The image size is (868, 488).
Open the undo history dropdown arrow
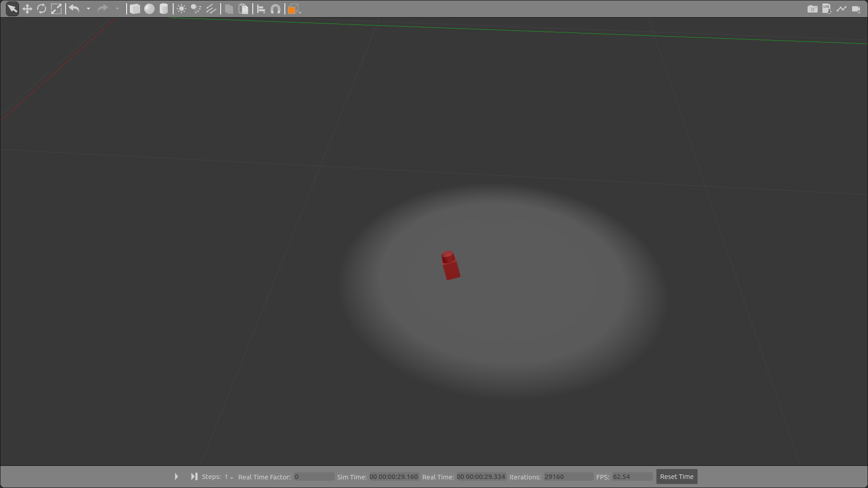(x=88, y=9)
